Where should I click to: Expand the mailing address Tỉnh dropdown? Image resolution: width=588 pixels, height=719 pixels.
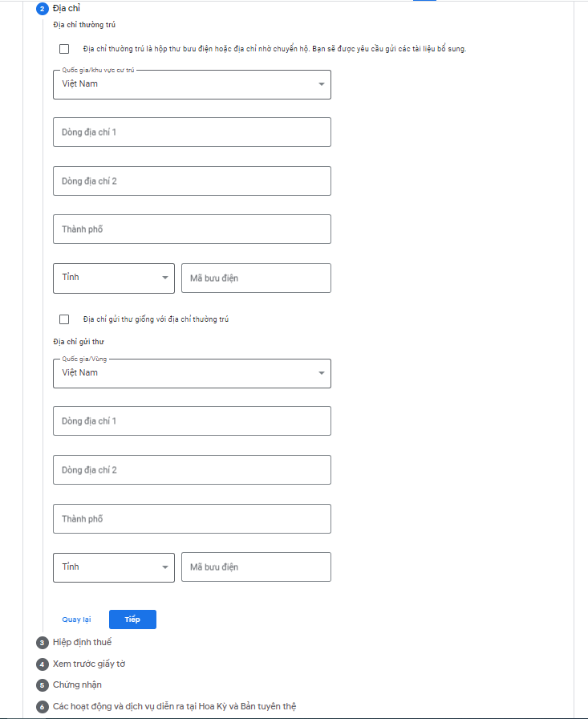tap(113, 567)
